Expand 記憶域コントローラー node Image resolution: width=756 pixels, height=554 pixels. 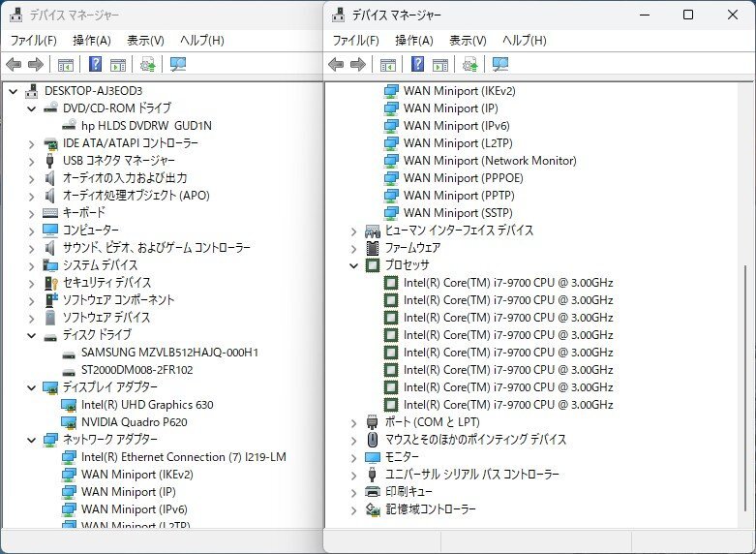click(x=354, y=509)
